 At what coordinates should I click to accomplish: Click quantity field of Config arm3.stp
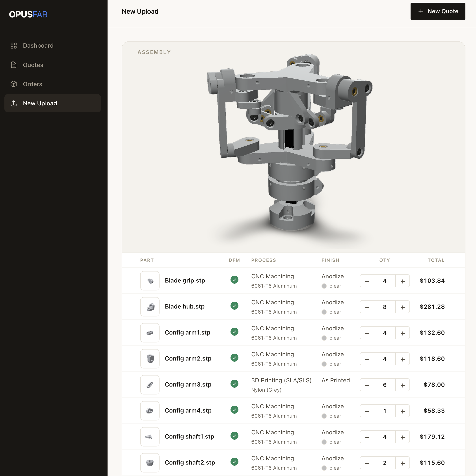click(385, 385)
